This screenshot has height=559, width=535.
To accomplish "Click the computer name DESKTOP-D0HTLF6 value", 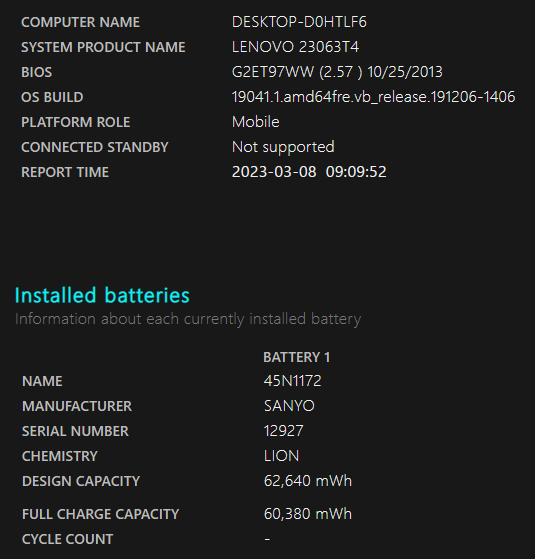I will [299, 22].
